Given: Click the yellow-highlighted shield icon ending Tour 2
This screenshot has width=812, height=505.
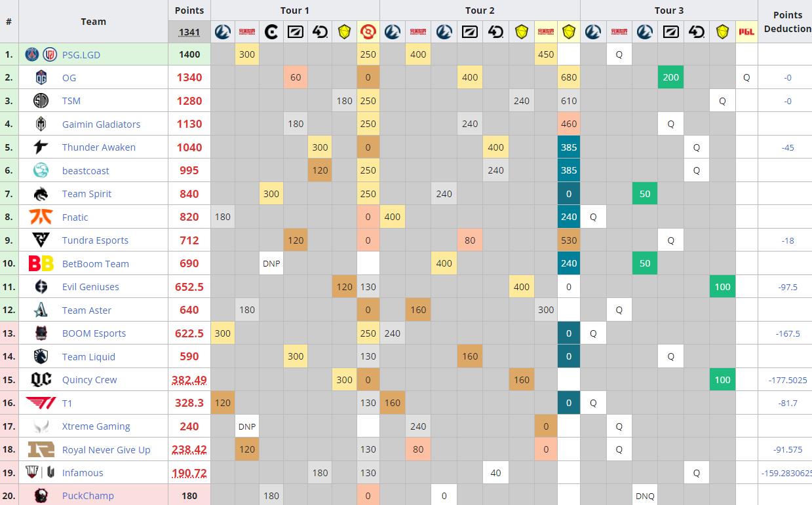Looking at the screenshot, I should pos(568,31).
